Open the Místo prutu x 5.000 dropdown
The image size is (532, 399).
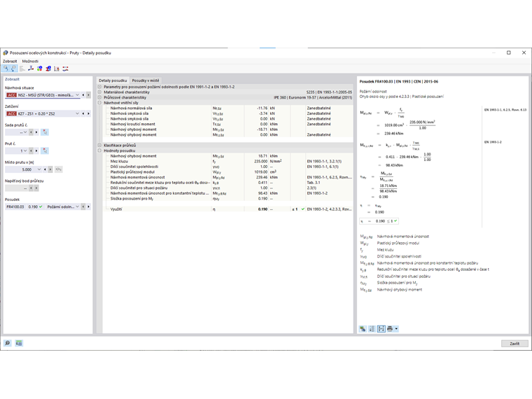pos(39,169)
